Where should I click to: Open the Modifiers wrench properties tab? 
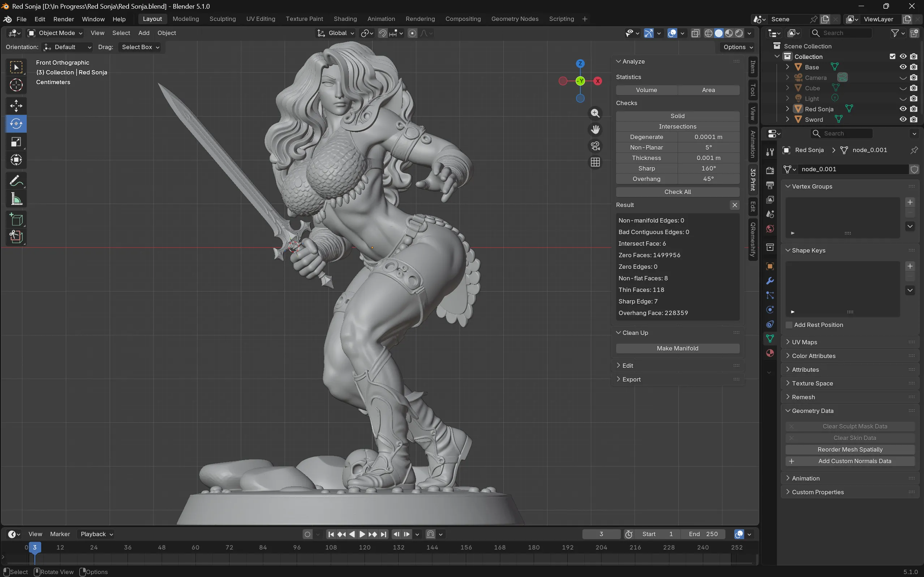point(770,281)
